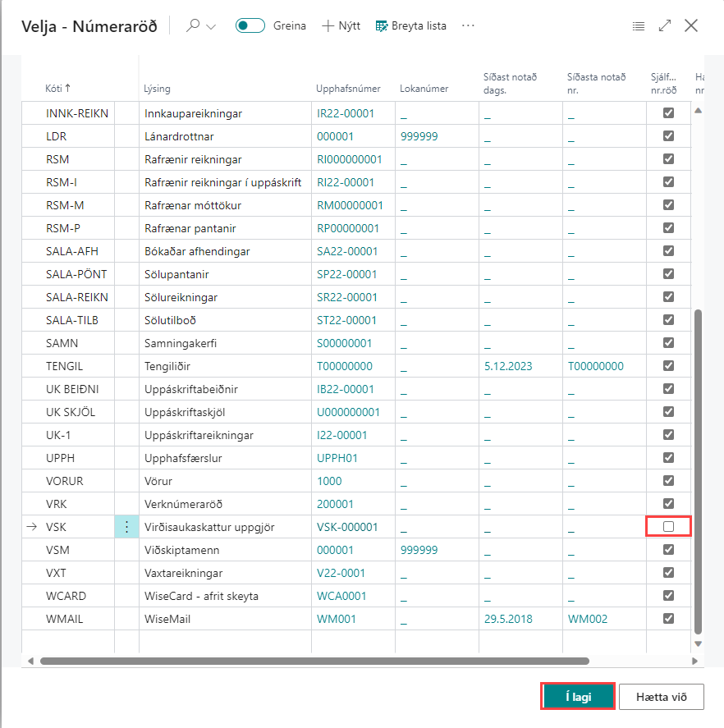Screen dimensions: 724x728
Task: Open the VSK row three-dot menu
Action: coord(126,527)
